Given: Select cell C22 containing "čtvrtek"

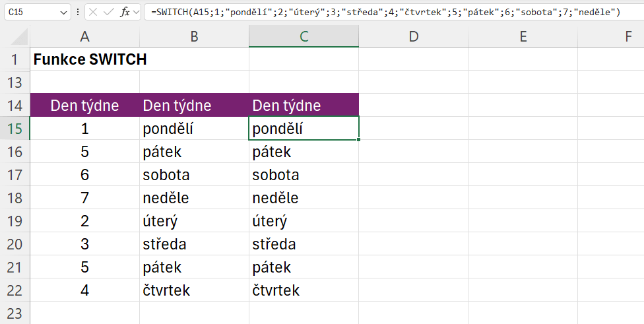Looking at the screenshot, I should pyautogui.click(x=304, y=290).
